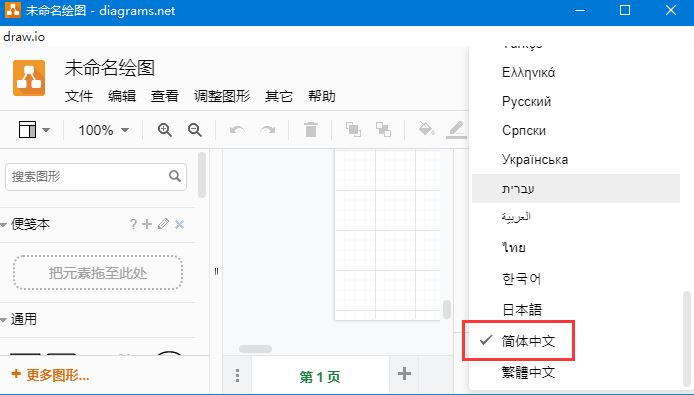
Task: Click the 把元素拖至此处 drop area
Action: tap(98, 273)
